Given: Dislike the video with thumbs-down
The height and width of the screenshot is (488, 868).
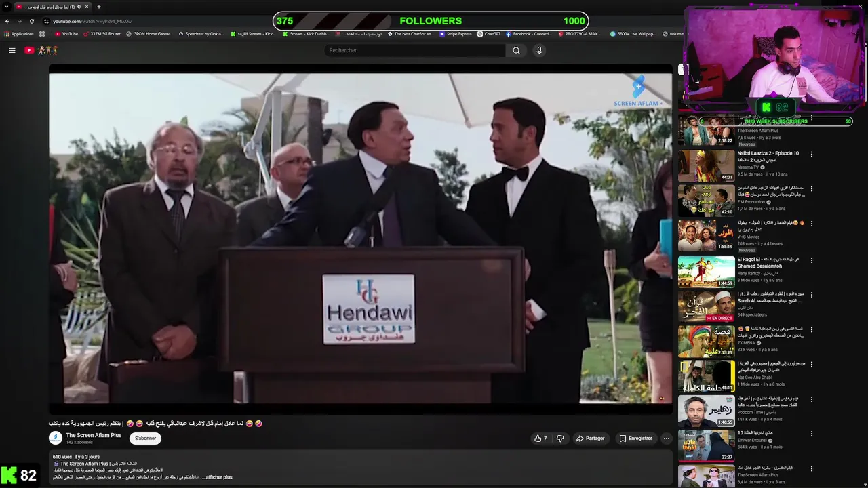Looking at the screenshot, I should click(x=560, y=439).
